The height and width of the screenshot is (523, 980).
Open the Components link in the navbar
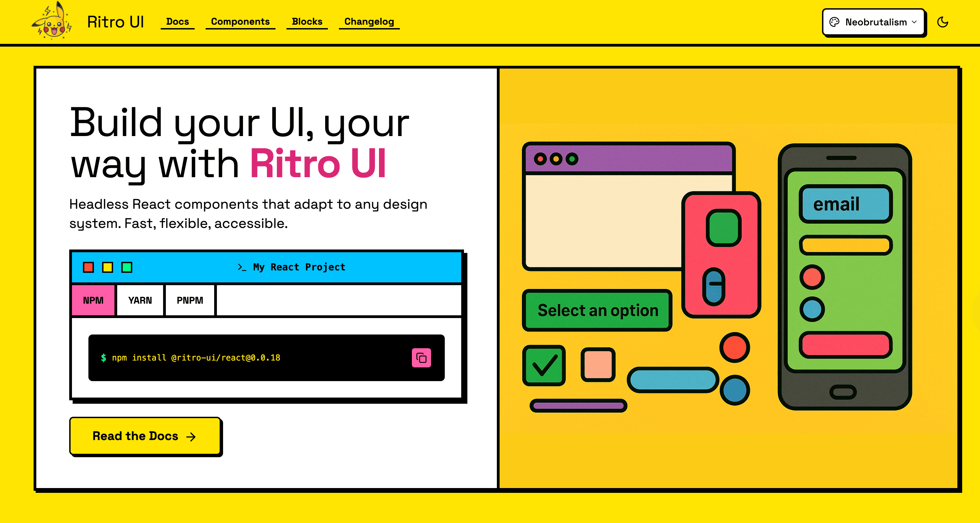tap(240, 22)
